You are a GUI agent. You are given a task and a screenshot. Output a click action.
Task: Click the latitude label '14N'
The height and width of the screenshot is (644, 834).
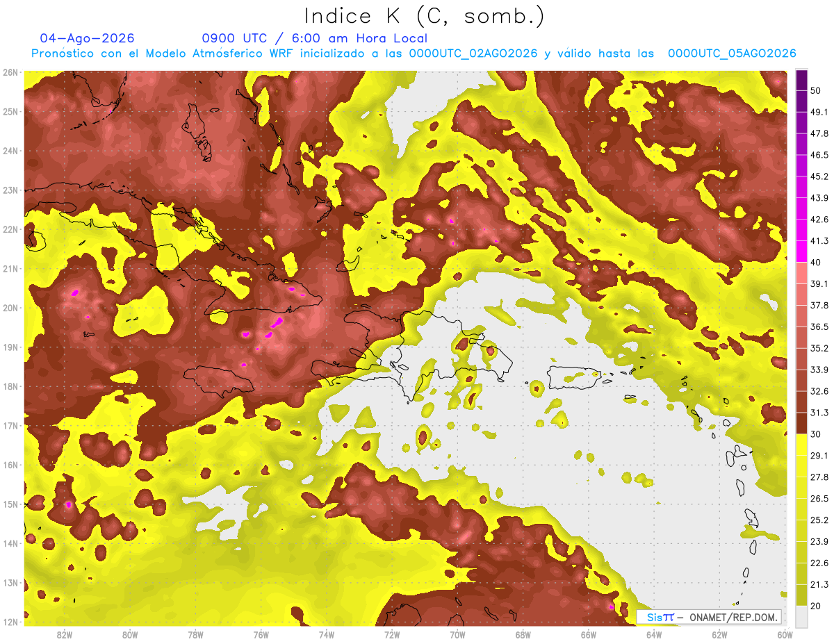point(10,543)
